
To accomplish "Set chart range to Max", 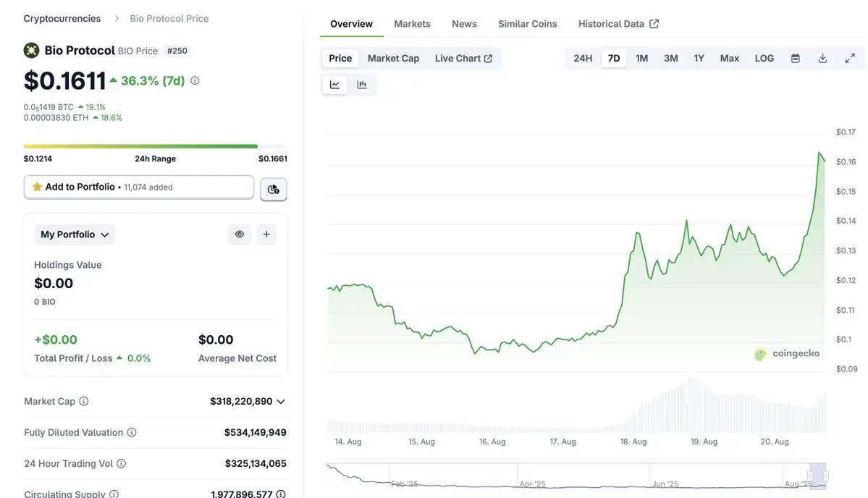I will (x=730, y=58).
